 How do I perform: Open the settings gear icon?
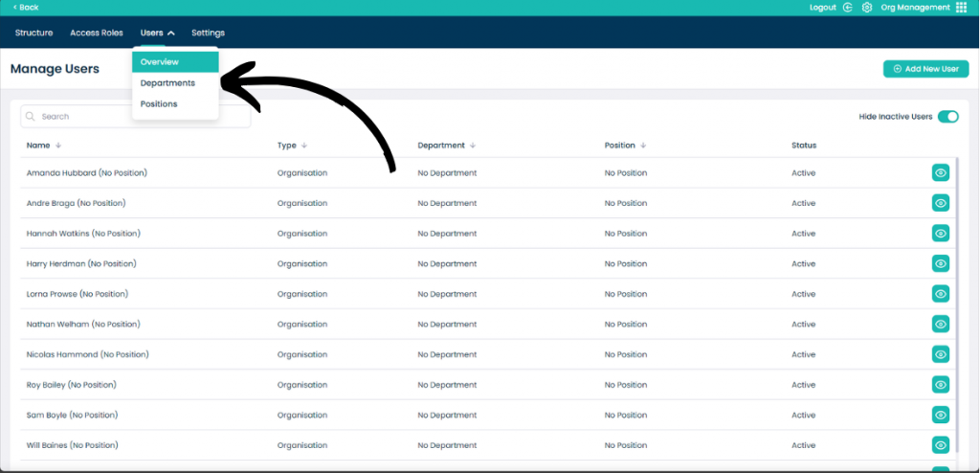pos(867,8)
